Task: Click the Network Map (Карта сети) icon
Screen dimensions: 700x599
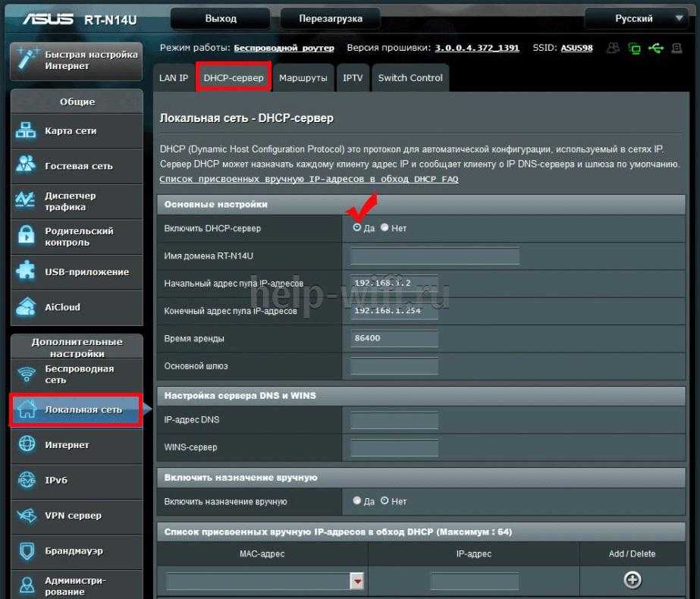Action: [27, 130]
